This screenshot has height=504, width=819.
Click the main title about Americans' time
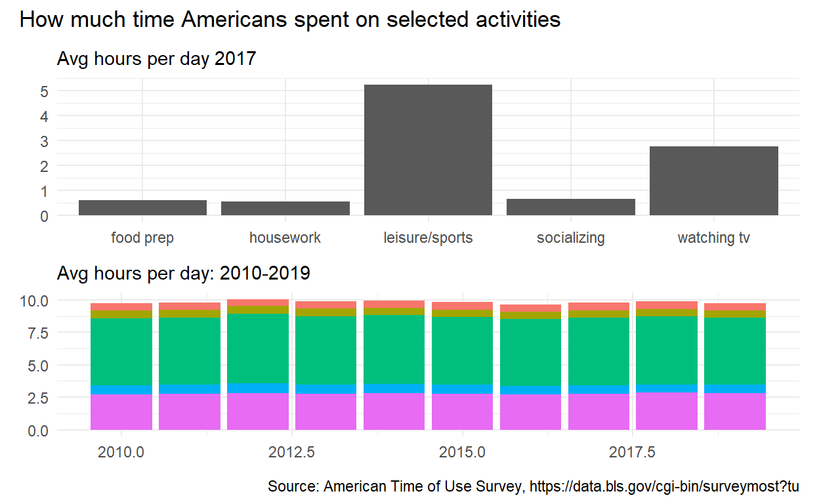point(290,20)
